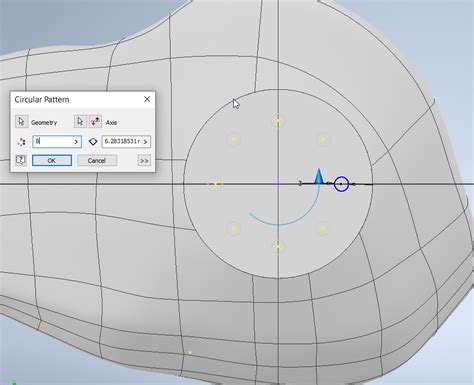Close the Circular Pattern dialog
The image size is (474, 385).
tap(147, 99)
